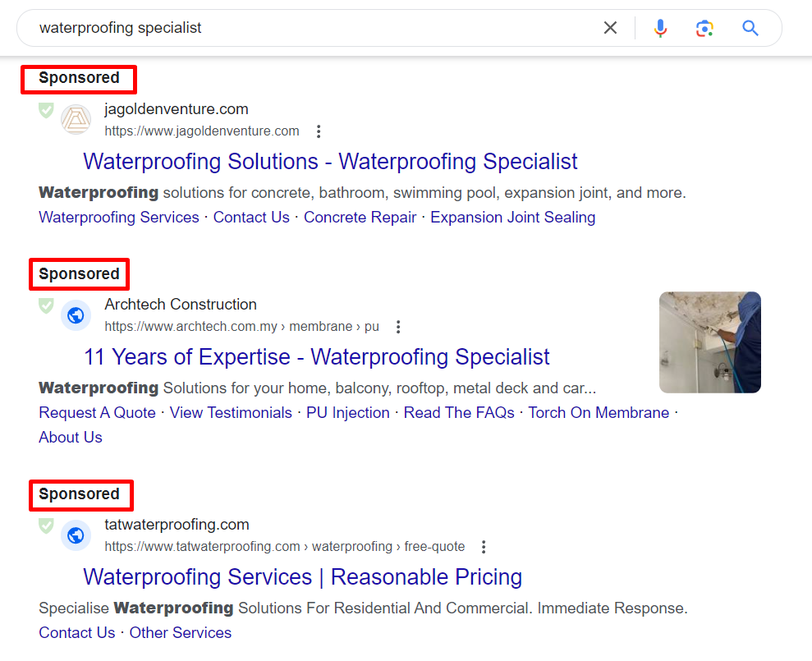Click the tatwaterproofing.com globe favicon
The width and height of the screenshot is (812, 661).
[x=76, y=535]
